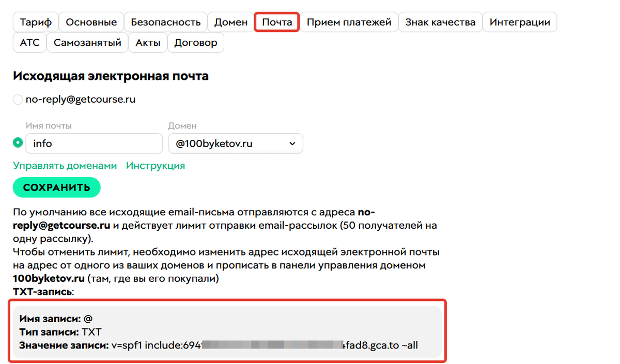Screen dimensions: 620x364
Task: Click the Сохранить button
Action: pos(57,187)
